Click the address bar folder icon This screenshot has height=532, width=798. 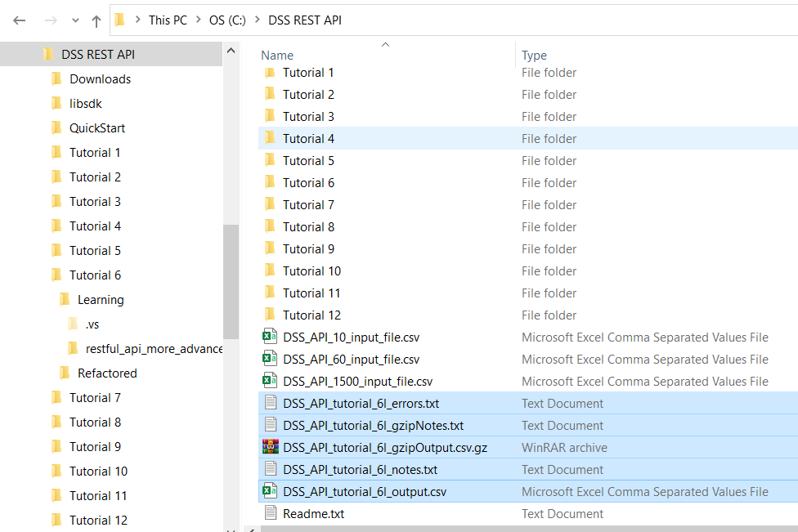click(119, 20)
